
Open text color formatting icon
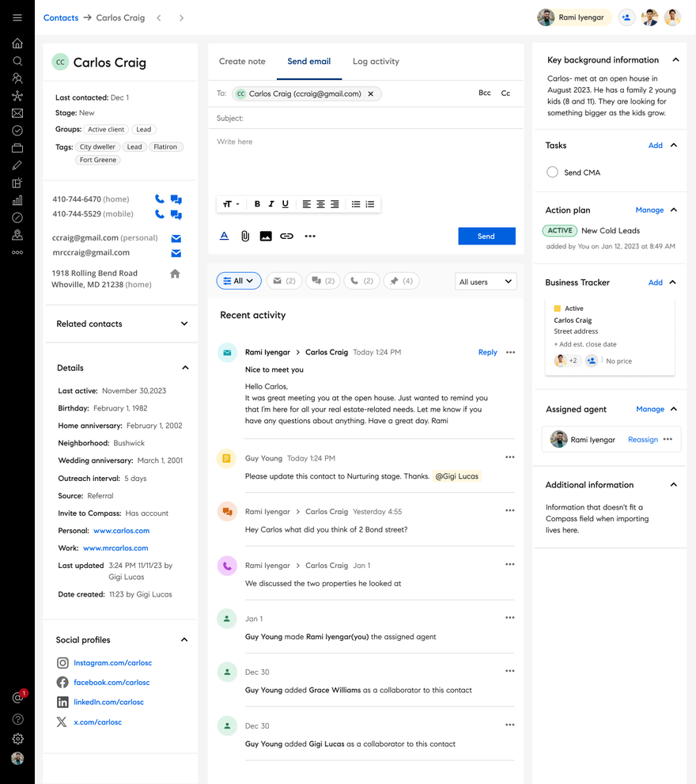(224, 236)
